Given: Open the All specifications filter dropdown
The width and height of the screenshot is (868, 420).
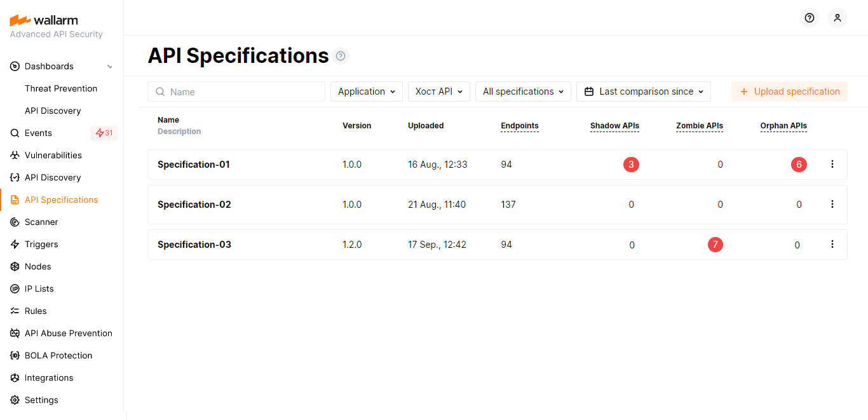Looking at the screenshot, I should pyautogui.click(x=523, y=91).
